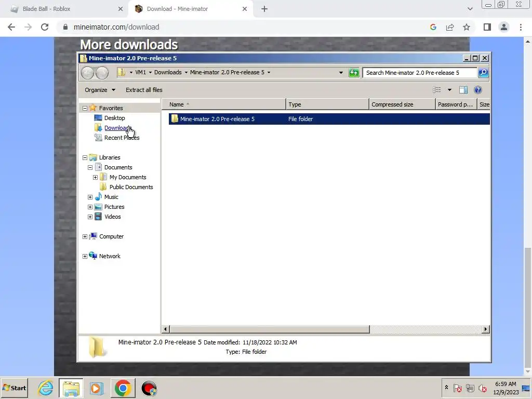Collapse the Favorites tree group

pos(85,108)
